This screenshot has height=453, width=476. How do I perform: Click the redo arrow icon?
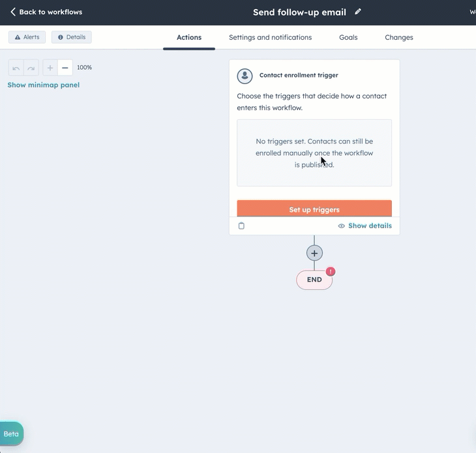(31, 68)
